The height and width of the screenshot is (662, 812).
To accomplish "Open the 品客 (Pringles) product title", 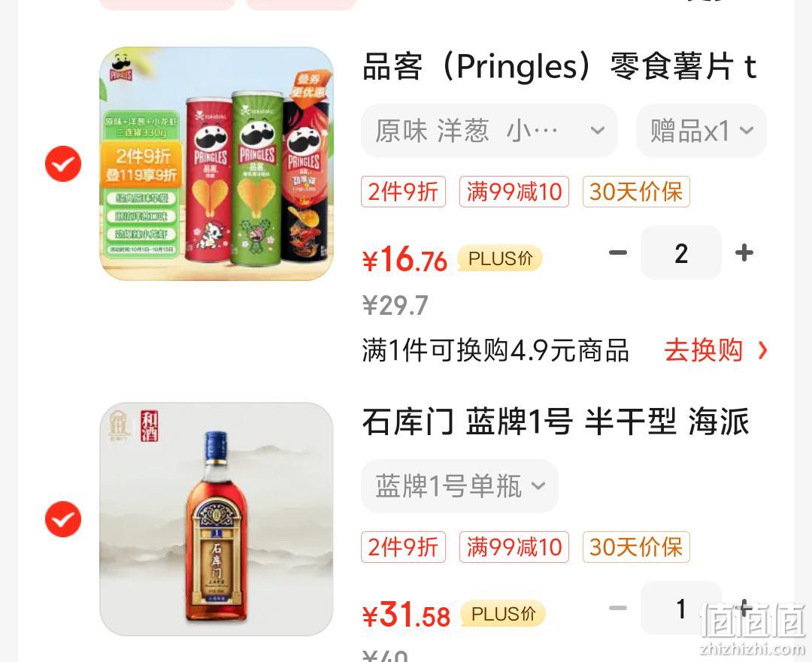I will click(560, 68).
